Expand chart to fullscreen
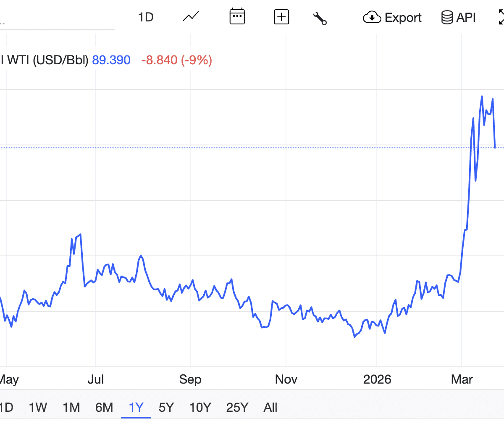Image resolution: width=504 pixels, height=421 pixels. pyautogui.click(x=501, y=18)
